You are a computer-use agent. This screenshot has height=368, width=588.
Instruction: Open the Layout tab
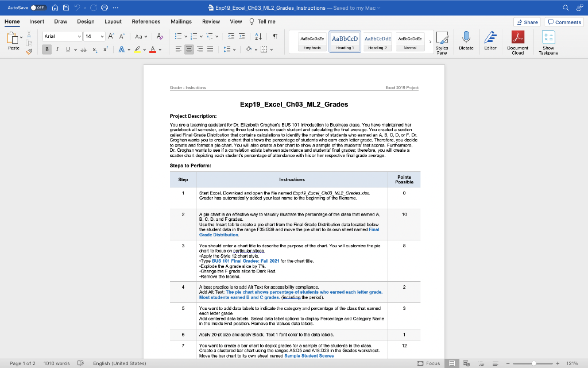click(x=113, y=21)
